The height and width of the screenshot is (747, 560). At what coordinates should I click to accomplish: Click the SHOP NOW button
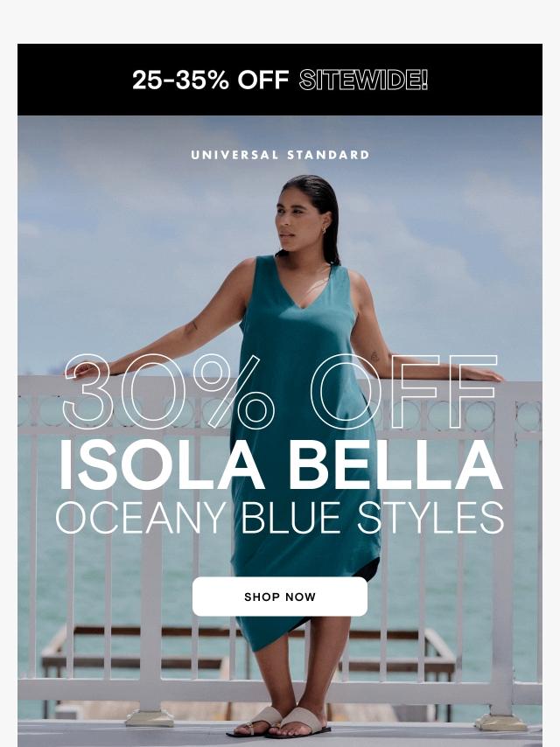point(280,597)
